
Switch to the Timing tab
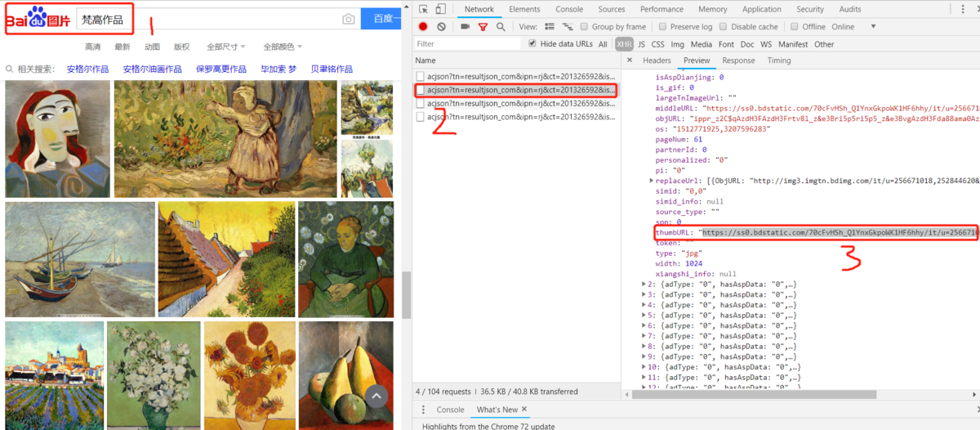coord(778,60)
